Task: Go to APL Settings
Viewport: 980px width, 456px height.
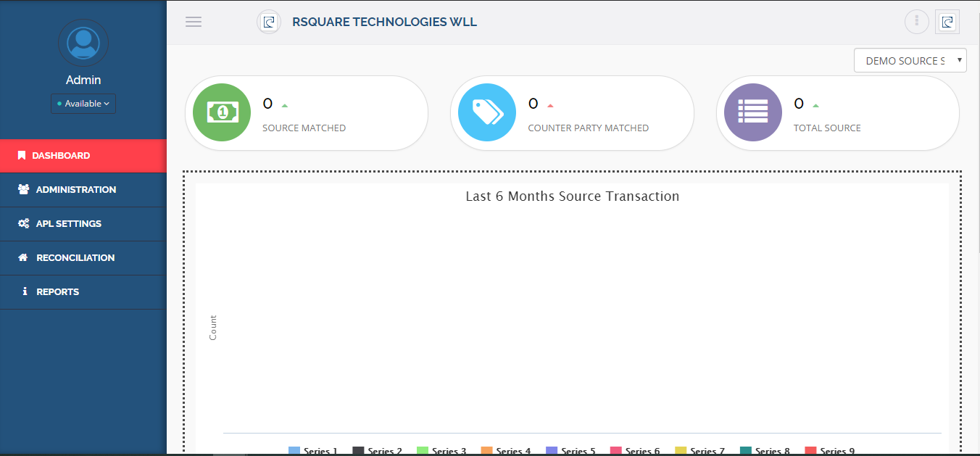Action: [69, 223]
